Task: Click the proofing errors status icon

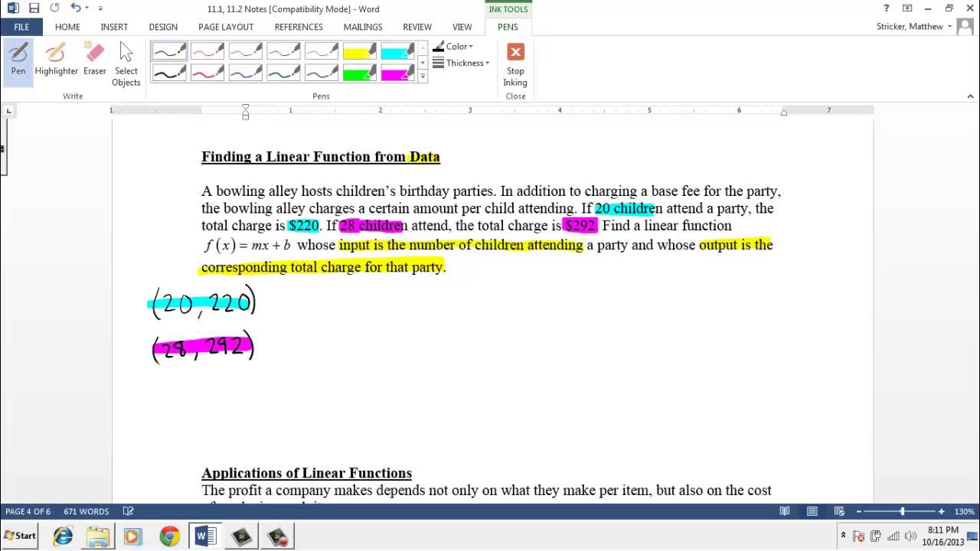Action: [x=129, y=511]
